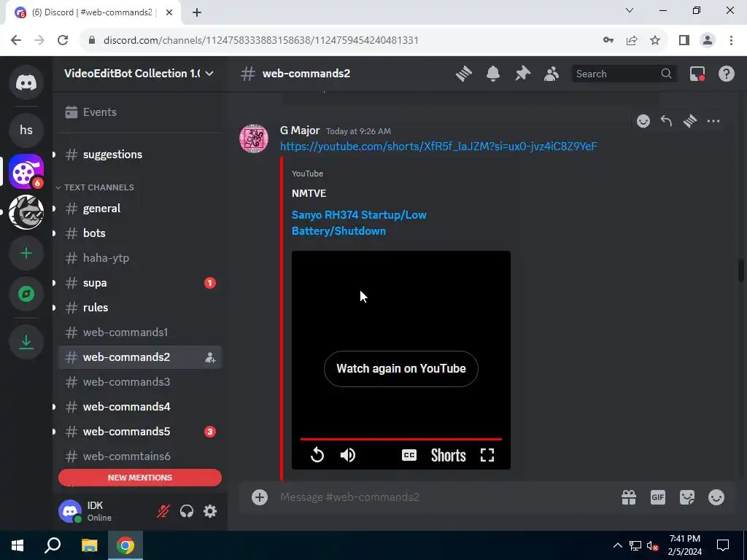This screenshot has width=747, height=560.
Task: Select the rules channel
Action: (140, 308)
